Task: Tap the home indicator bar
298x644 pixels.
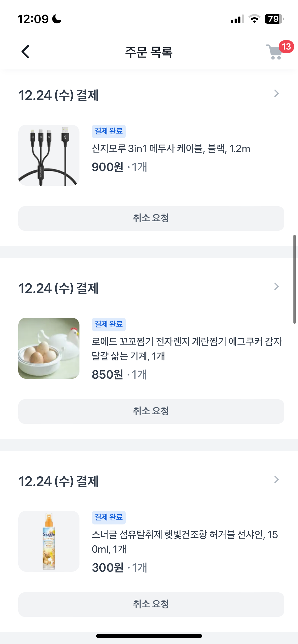Action: [149, 636]
